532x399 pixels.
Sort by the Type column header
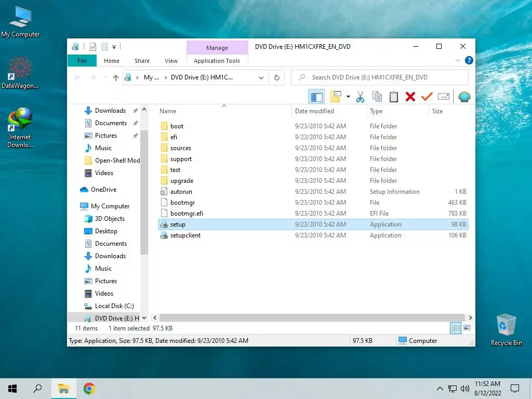coord(397,111)
